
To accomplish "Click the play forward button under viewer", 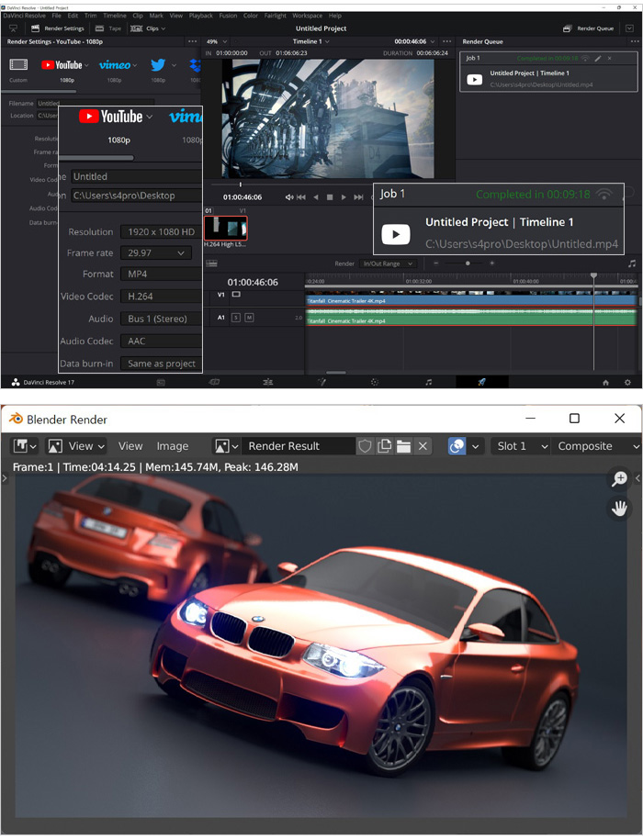I will (x=344, y=197).
